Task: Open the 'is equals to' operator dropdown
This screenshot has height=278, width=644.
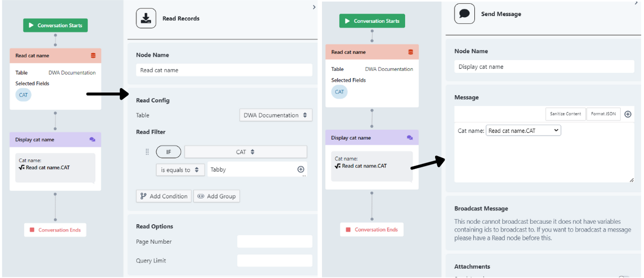Action: [x=180, y=170]
